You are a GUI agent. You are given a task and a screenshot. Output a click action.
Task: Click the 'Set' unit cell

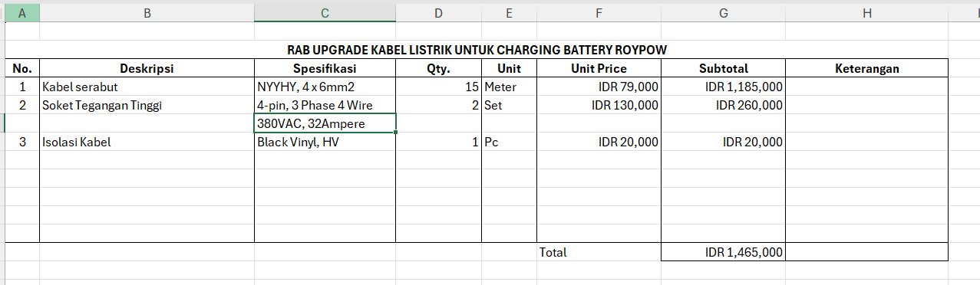(509, 105)
